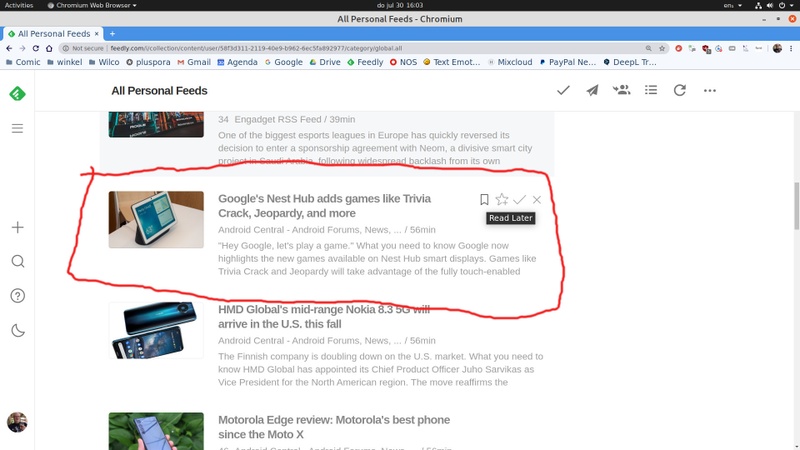The height and width of the screenshot is (450, 800).
Task: Click the address bar URL
Action: point(256,48)
